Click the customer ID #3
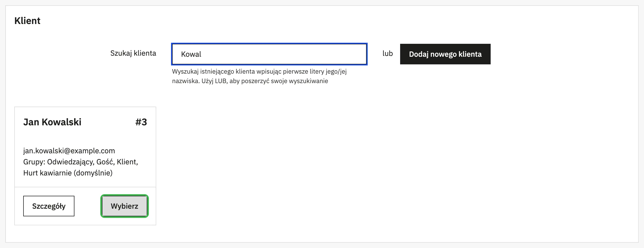 tap(141, 122)
